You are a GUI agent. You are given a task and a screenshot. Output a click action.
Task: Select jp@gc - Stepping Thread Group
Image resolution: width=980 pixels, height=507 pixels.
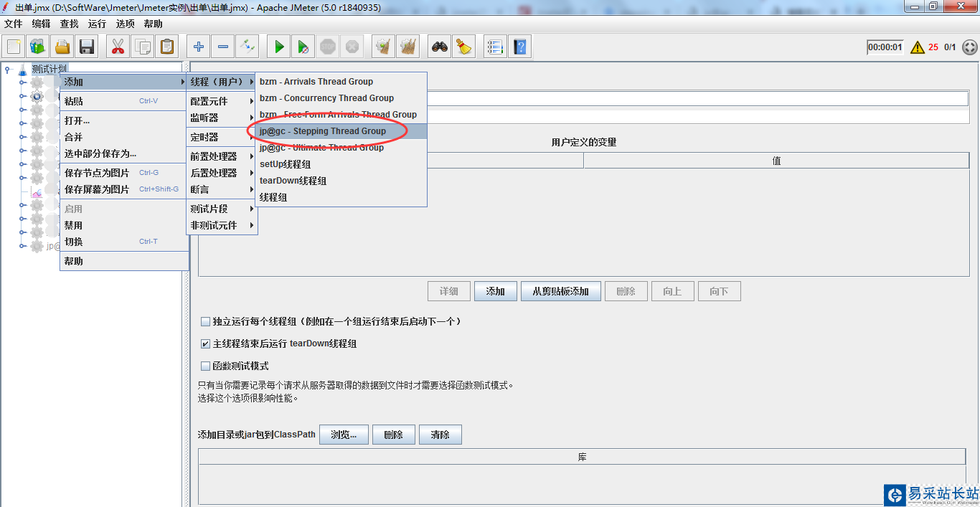[x=341, y=131]
